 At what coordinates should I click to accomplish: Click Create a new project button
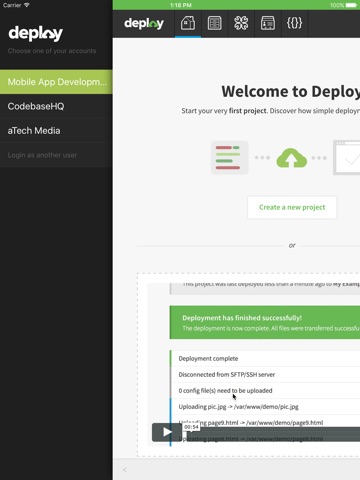tap(292, 207)
